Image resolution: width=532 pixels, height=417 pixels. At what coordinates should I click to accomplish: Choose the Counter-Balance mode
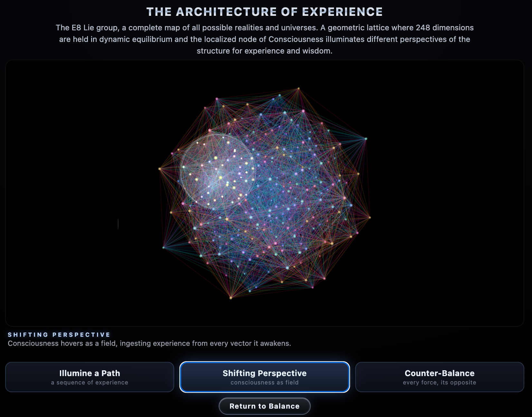[x=440, y=377]
